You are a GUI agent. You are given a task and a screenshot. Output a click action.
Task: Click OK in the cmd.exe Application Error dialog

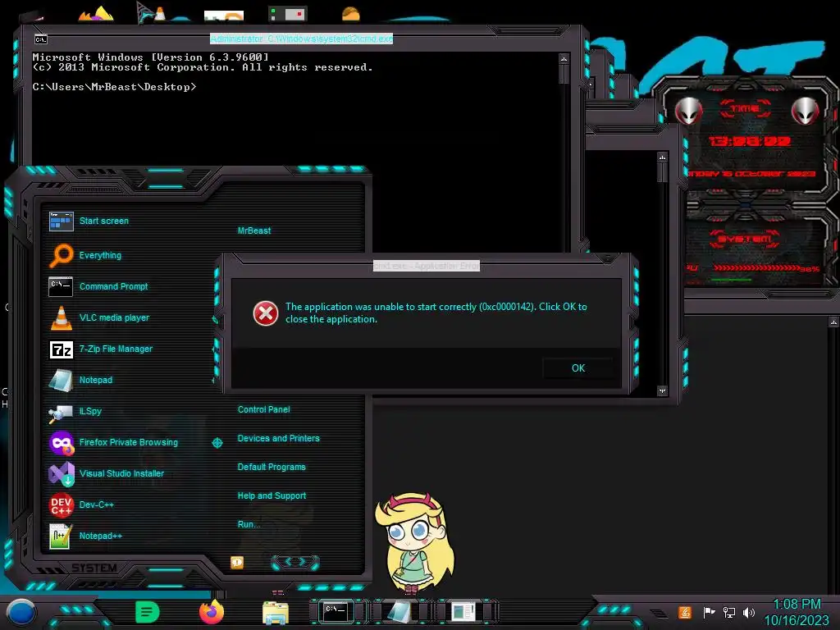point(578,368)
